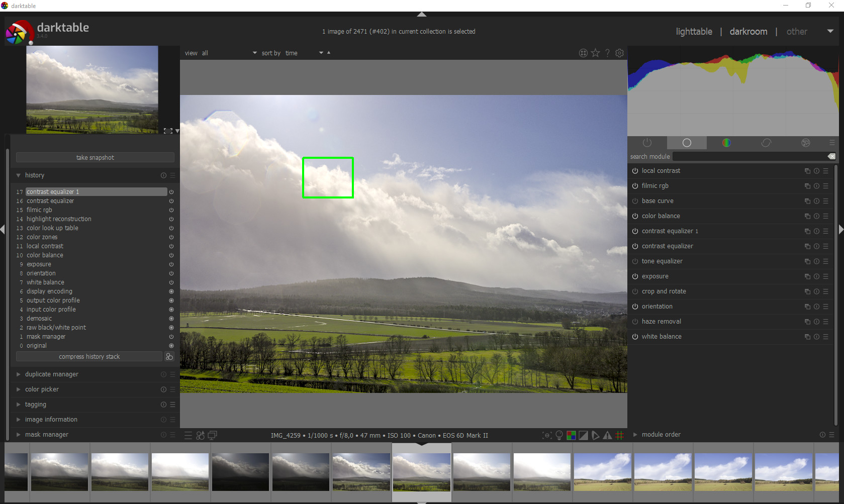Toggle soft proofing with the lightbulb icon
The image size is (844, 504).
(x=559, y=435)
